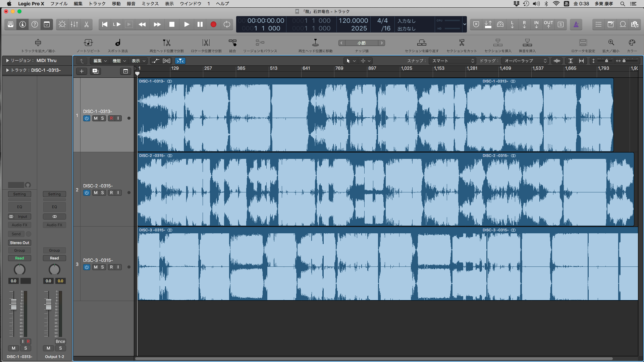Click the red Record button
This screenshot has height=362, width=644.
[x=213, y=24]
